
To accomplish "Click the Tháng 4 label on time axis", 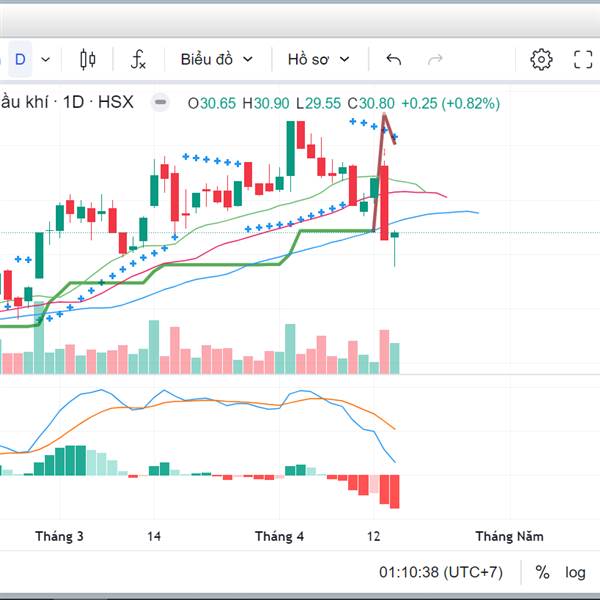I will [279, 536].
